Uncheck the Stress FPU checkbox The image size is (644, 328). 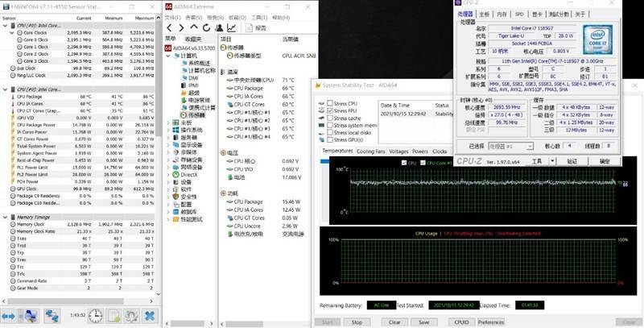click(x=330, y=110)
